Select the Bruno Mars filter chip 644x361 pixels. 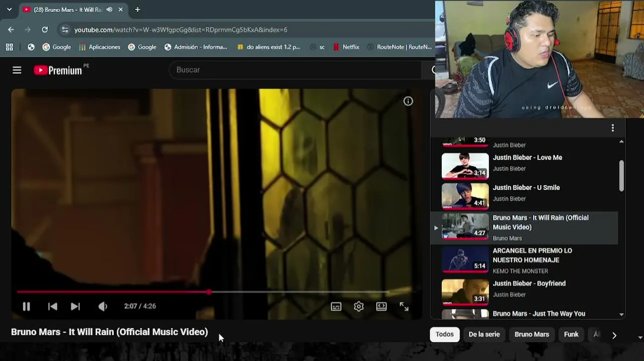click(532, 334)
